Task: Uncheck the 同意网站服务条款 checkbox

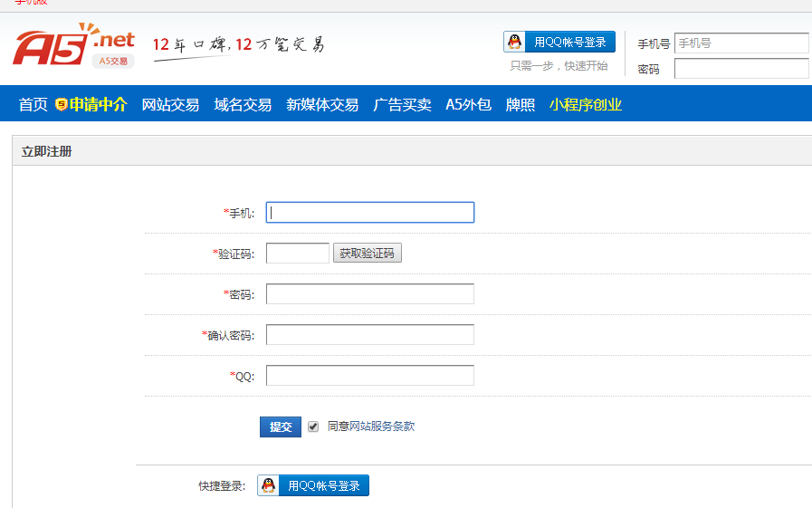Action: coord(313,427)
